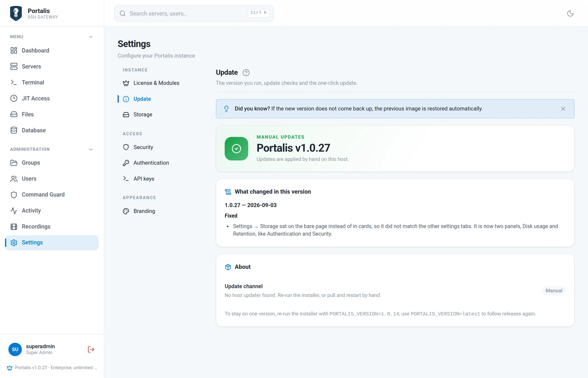Focus the search servers and users field

[x=194, y=13]
